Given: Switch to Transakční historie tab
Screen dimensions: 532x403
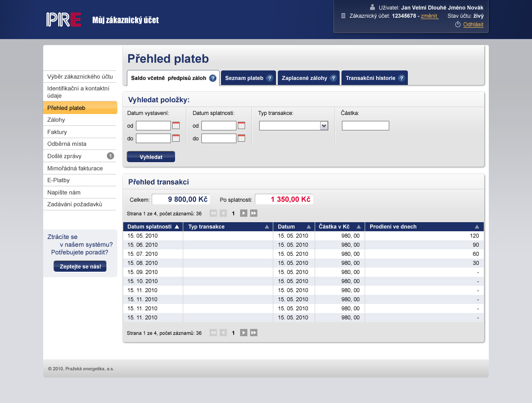Looking at the screenshot, I should 375,78.
